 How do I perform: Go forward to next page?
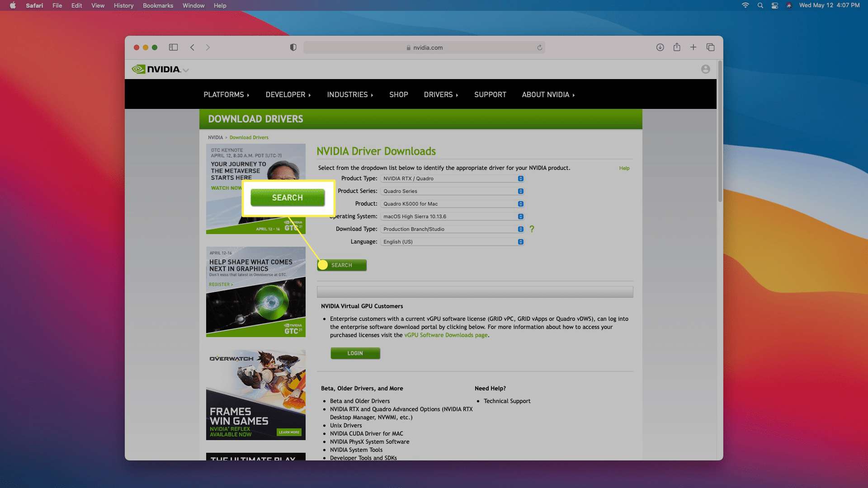(208, 47)
